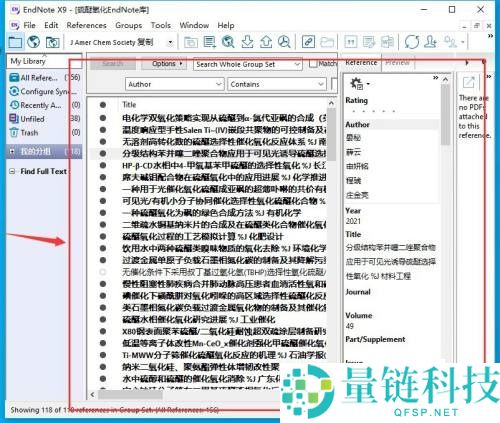500x423 pixels.
Task: Expand the Search Whole Group Set dropdown
Action: click(248, 64)
